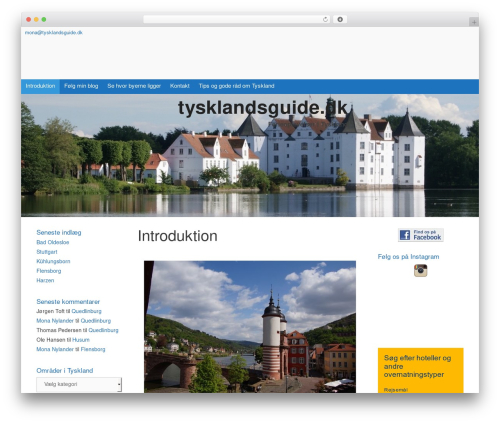Open the Følg min blog menu item
Screen dimensions: 500x423
pyautogui.click(x=81, y=86)
